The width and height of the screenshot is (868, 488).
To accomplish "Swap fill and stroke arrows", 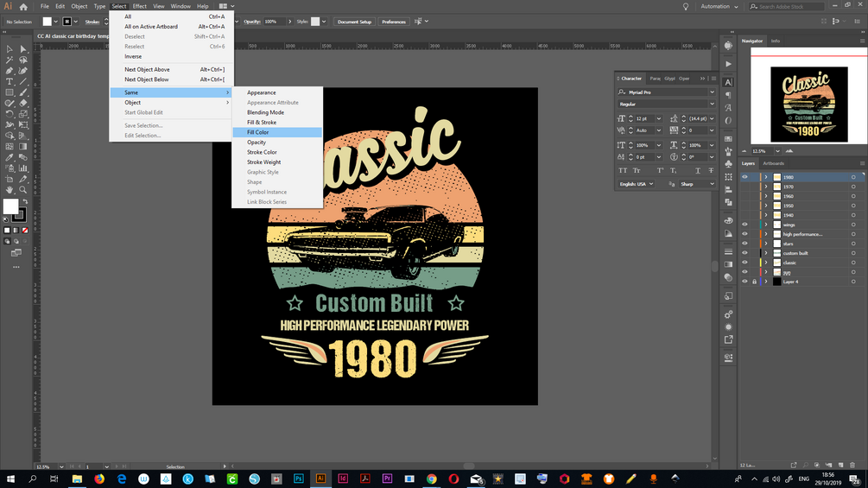I will pos(25,202).
